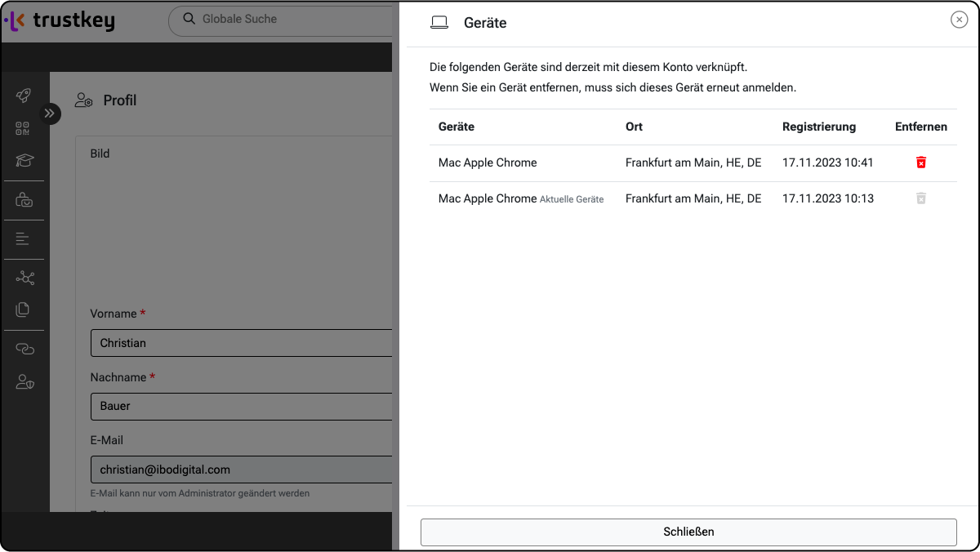Click the trustkey logo
The height and width of the screenshot is (552, 980).
pos(60,21)
